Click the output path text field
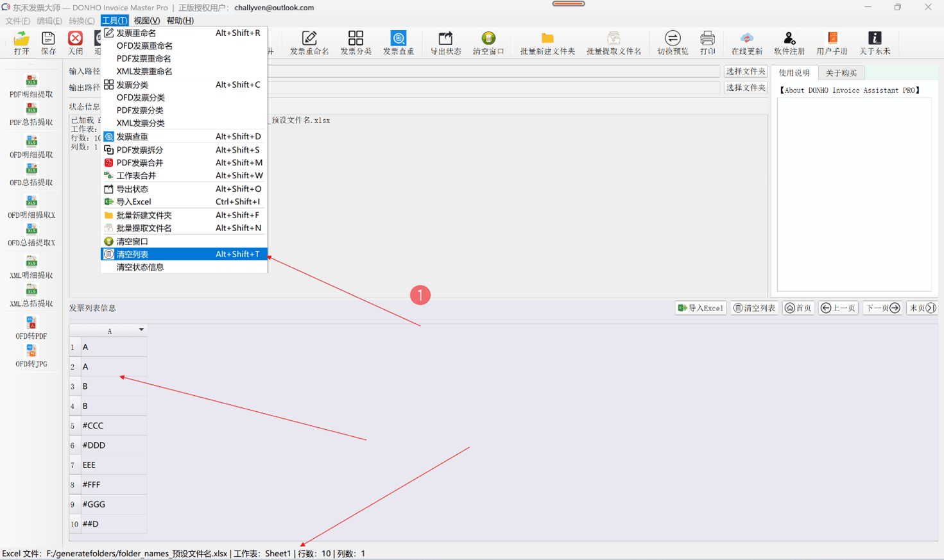The width and height of the screenshot is (944, 560). click(494, 87)
